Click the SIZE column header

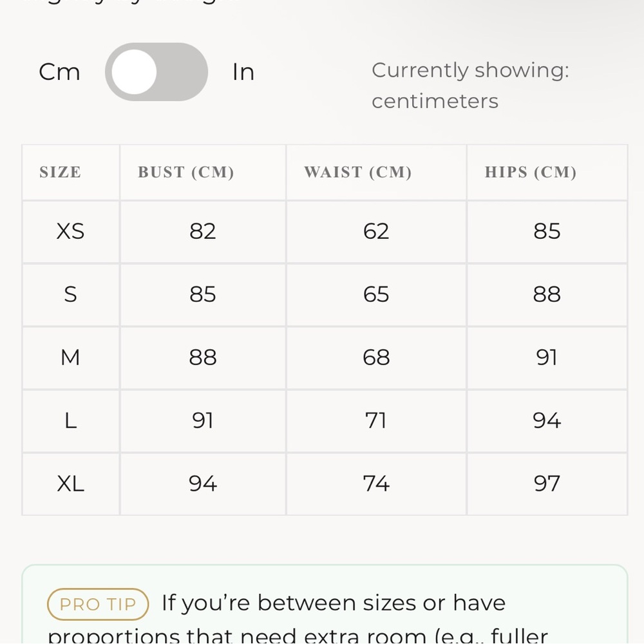click(x=60, y=172)
